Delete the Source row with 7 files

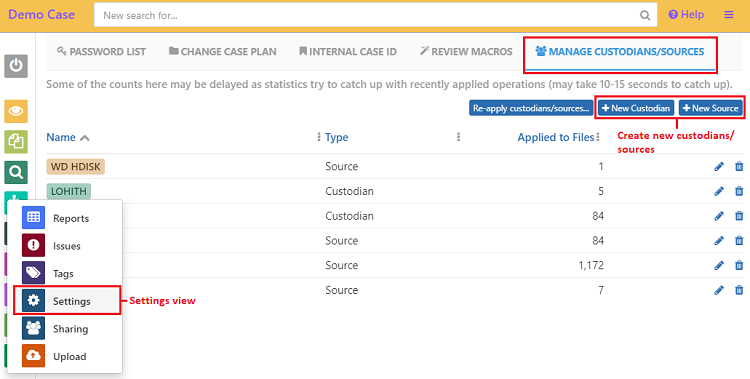[739, 290]
